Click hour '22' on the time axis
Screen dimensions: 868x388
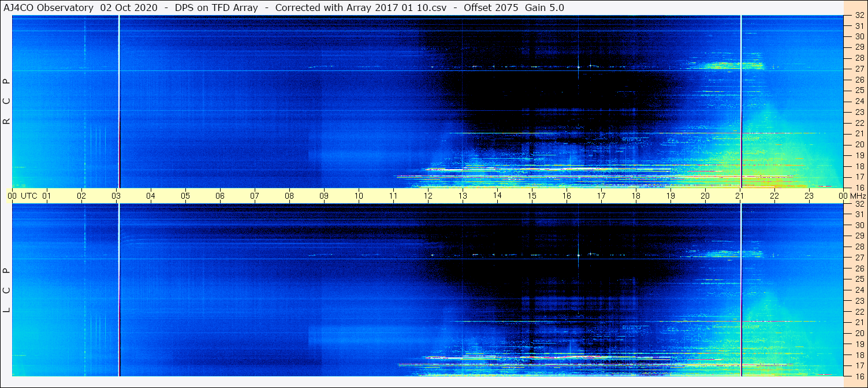tap(774, 196)
